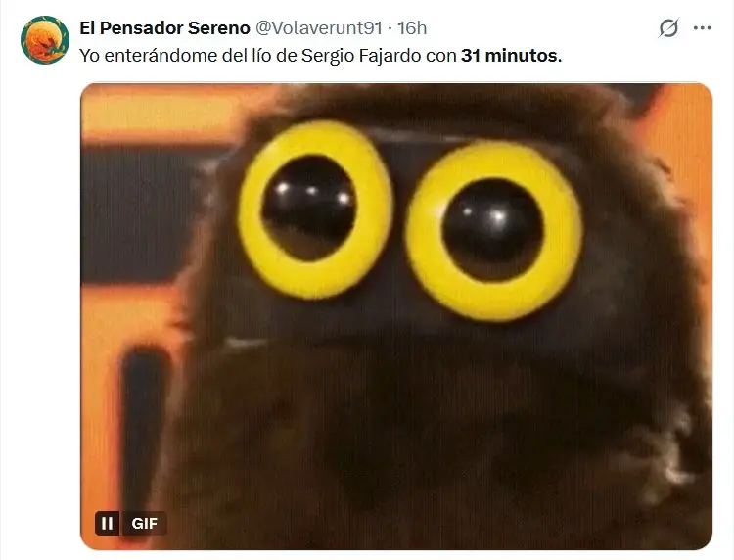Screen dimensions: 734x560
Task: Open the furry puppet GIF media
Action: [x=396, y=316]
